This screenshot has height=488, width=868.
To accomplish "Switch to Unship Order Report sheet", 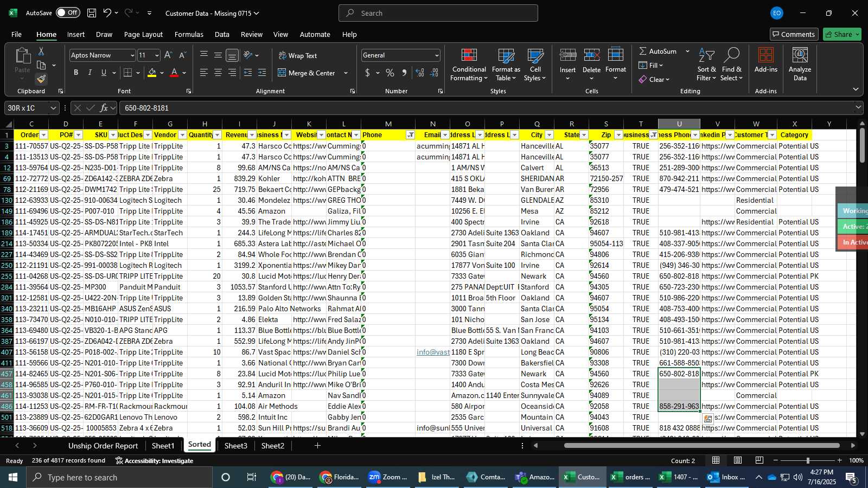I will point(103,446).
